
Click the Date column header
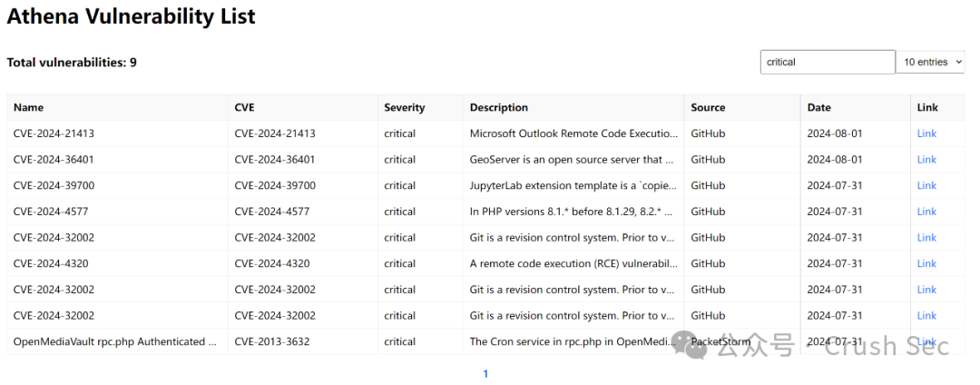[818, 107]
